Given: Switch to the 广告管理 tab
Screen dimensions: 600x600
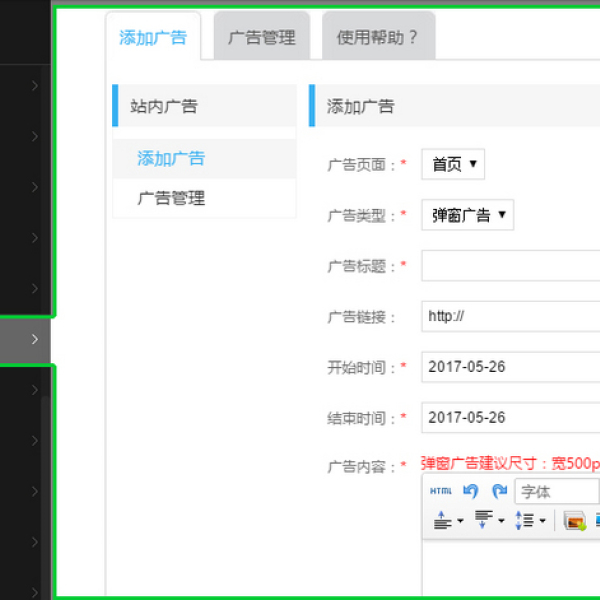Looking at the screenshot, I should (262, 38).
